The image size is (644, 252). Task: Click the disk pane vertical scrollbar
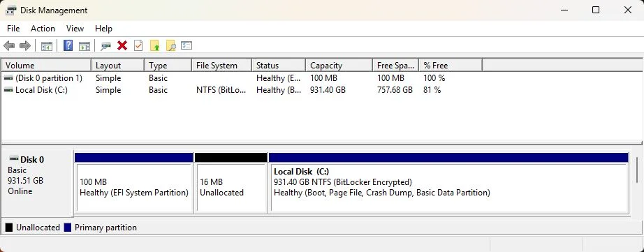637,170
